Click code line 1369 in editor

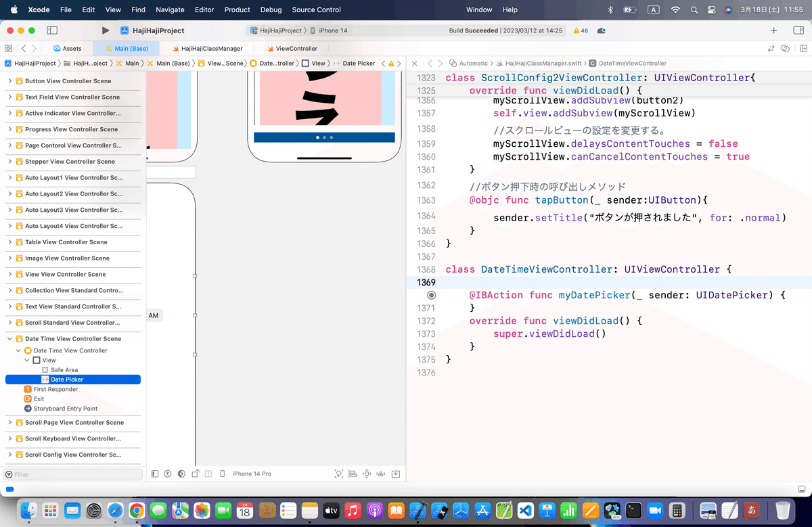point(609,282)
